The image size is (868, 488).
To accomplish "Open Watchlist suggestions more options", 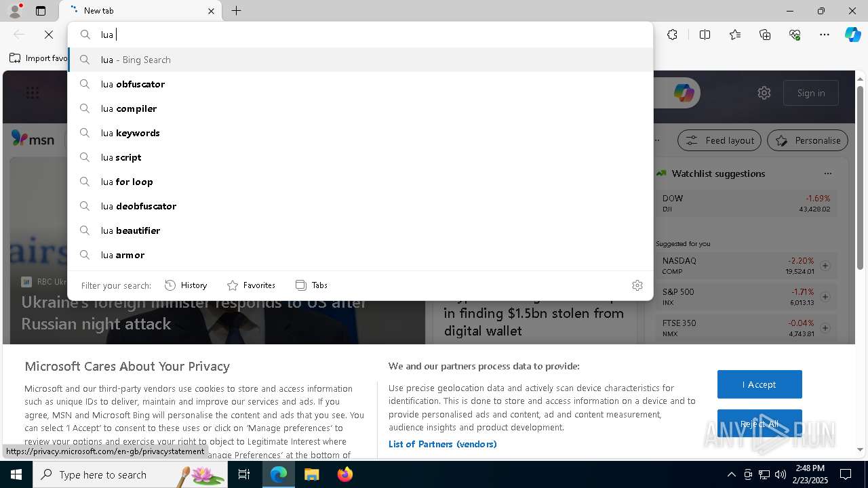I will click(827, 174).
